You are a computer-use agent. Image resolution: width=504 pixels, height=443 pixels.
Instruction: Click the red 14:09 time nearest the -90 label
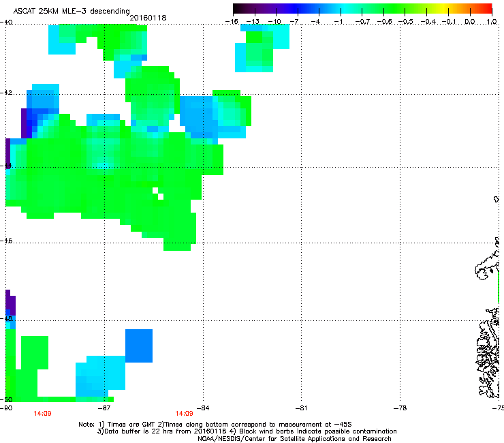[x=42, y=414]
